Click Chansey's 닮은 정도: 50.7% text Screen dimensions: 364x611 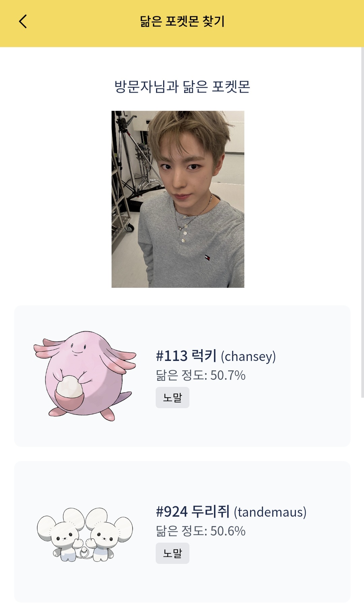pyautogui.click(x=201, y=375)
